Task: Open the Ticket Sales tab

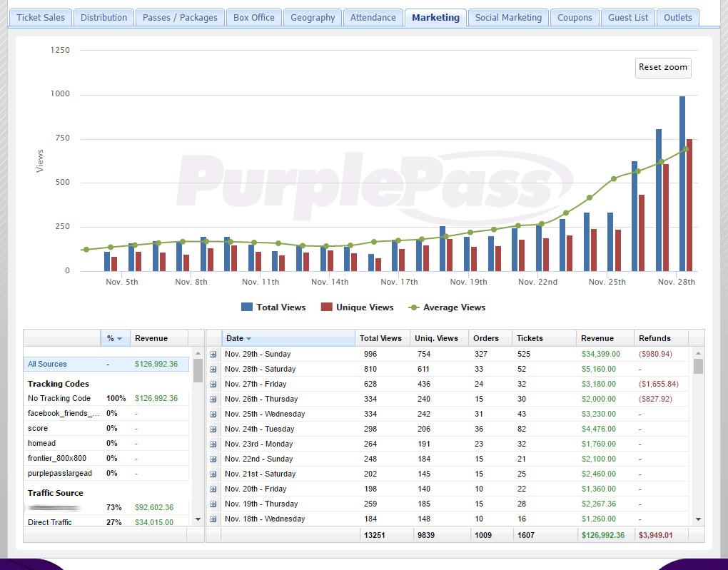Action: coord(41,18)
